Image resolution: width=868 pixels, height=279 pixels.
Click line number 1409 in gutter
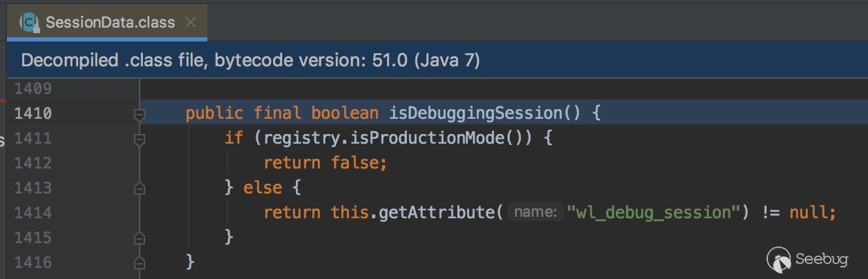(33, 88)
